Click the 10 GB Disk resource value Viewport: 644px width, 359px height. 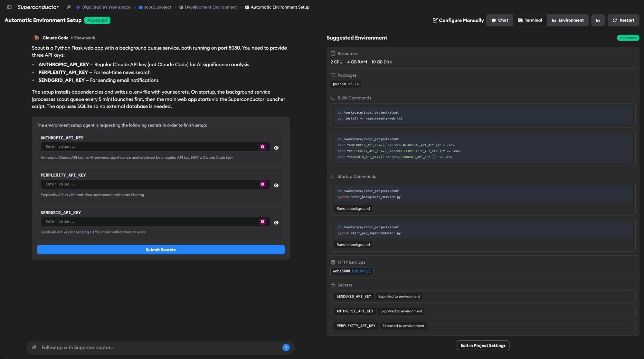pos(382,62)
